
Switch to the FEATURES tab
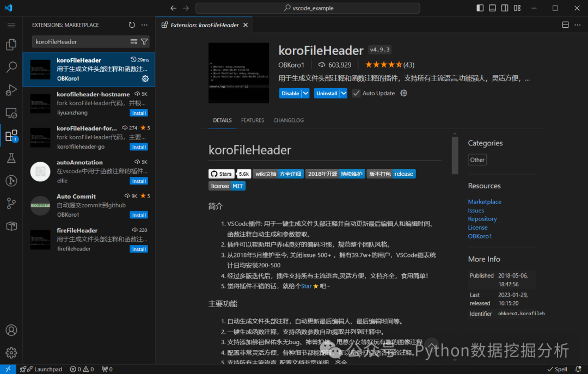253,120
